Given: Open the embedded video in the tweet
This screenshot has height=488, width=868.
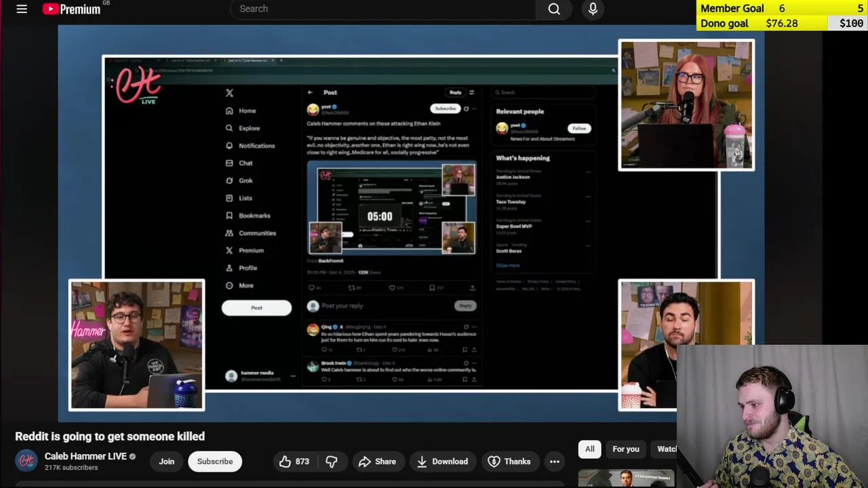Looking at the screenshot, I should click(392, 209).
